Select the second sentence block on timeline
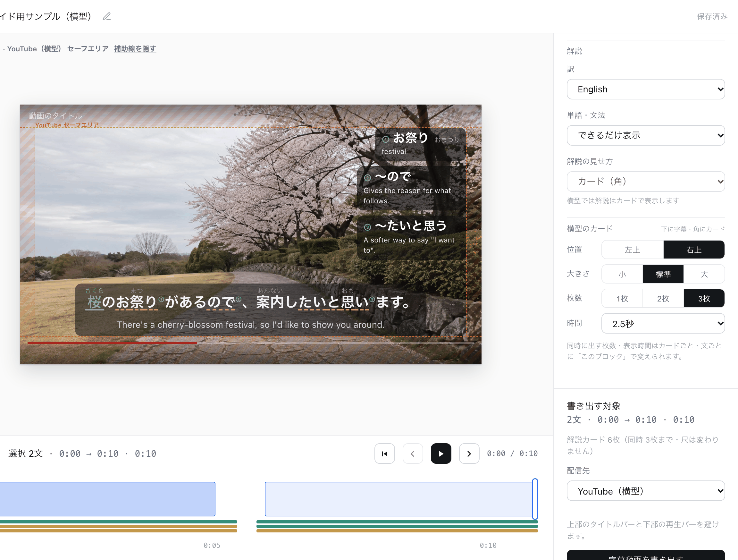The image size is (738, 560). (x=399, y=499)
